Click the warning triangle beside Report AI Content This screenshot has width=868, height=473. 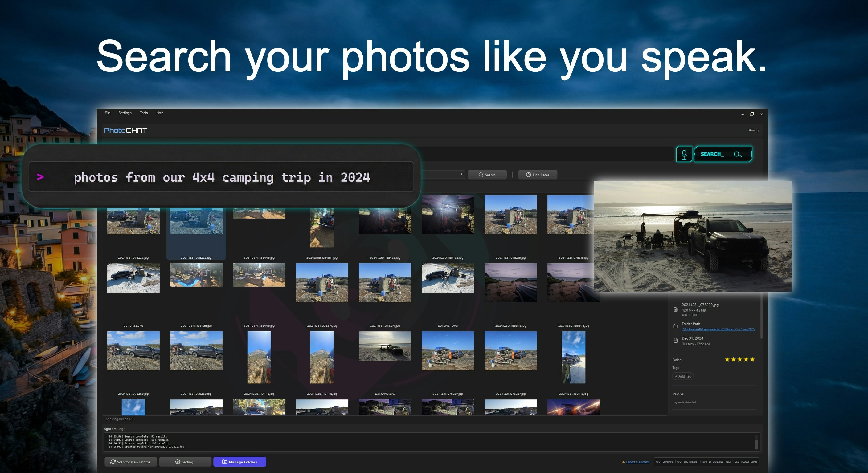point(623,462)
